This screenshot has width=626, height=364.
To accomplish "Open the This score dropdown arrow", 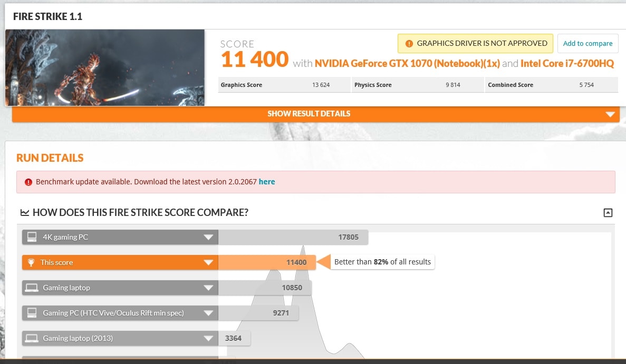I will click(x=209, y=262).
